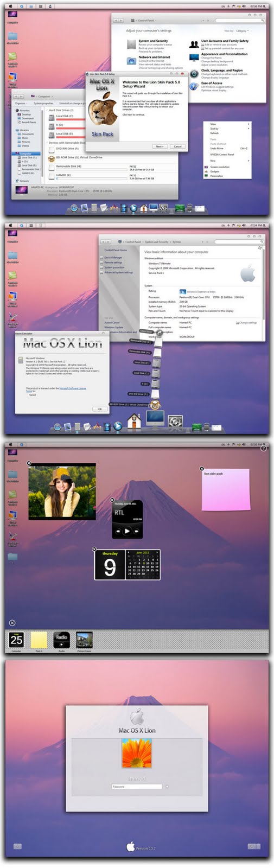Go to next month in calendar widget
The image size is (274, 868).
tap(157, 552)
